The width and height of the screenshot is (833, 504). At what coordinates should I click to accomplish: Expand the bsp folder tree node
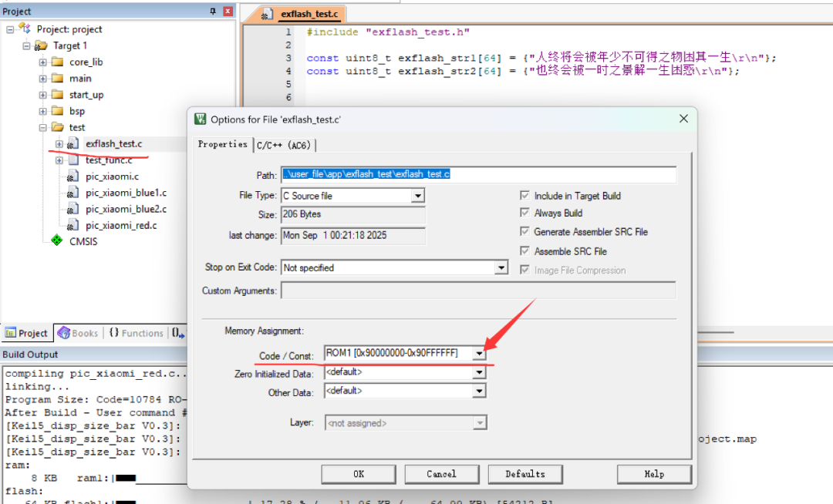pyautogui.click(x=42, y=111)
